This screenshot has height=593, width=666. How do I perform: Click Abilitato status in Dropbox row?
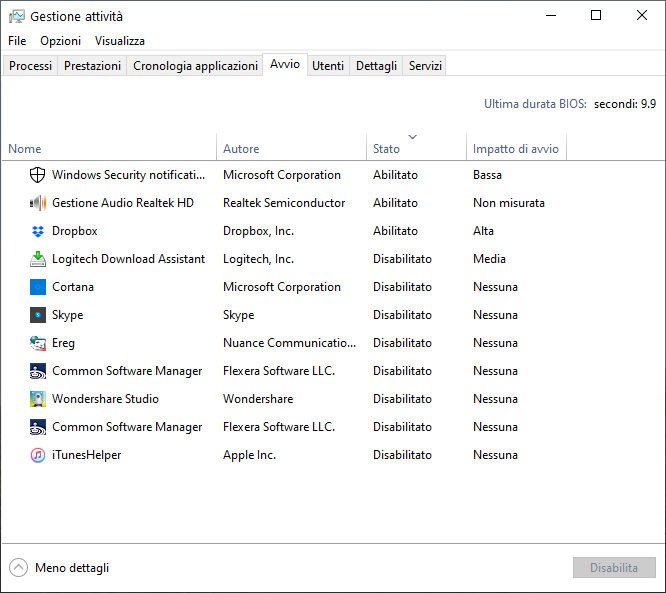tap(395, 231)
